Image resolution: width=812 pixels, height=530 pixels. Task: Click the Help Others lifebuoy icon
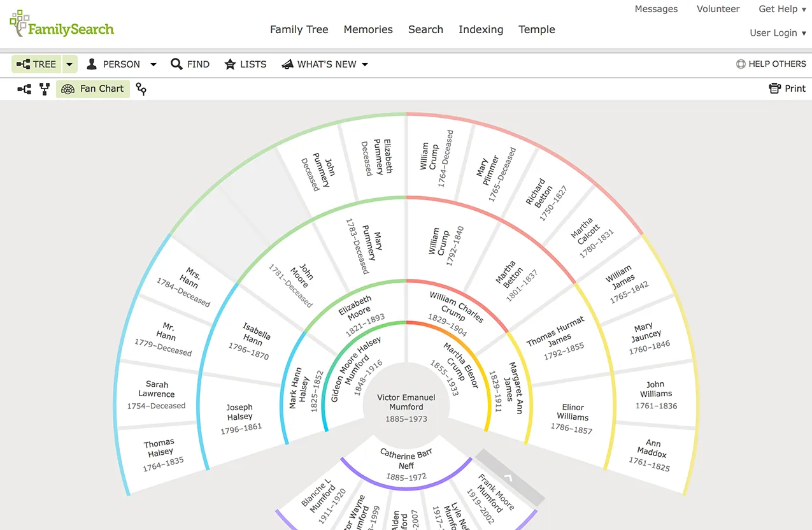[x=741, y=64]
